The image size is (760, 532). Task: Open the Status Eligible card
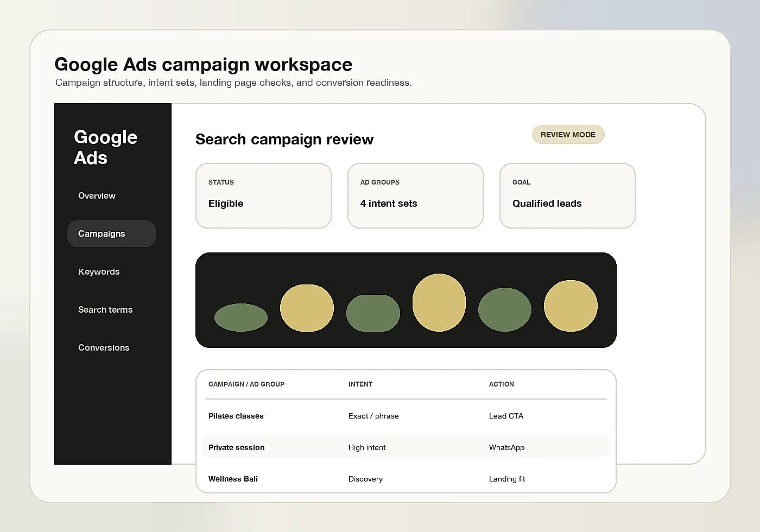click(263, 195)
